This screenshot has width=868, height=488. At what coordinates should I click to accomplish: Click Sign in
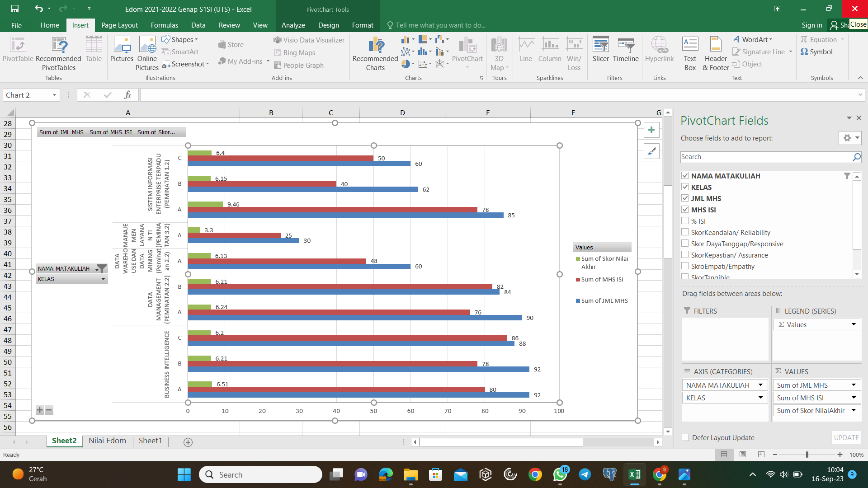coord(812,25)
